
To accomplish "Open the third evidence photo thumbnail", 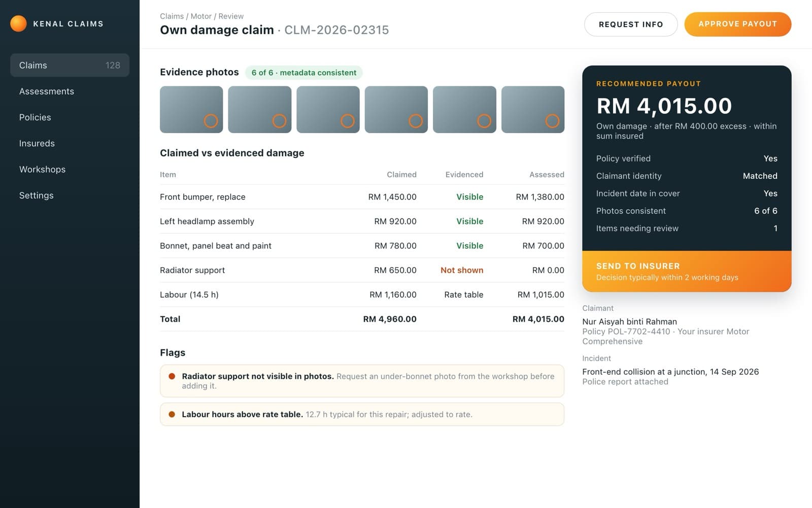I will pos(328,109).
